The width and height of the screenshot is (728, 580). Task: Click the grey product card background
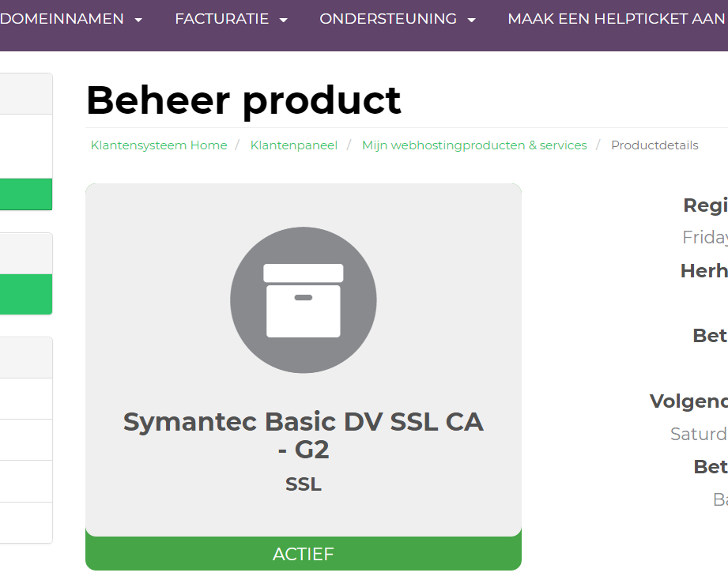click(158, 237)
